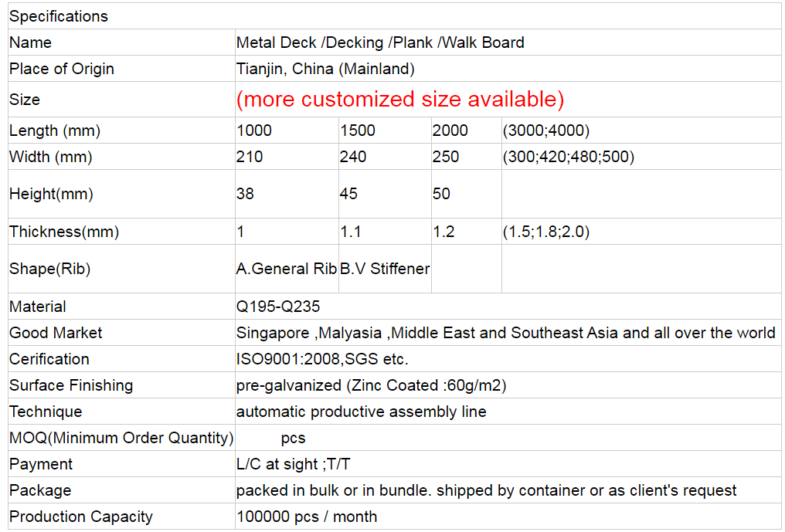Select the 50 height value
The width and height of the screenshot is (785, 532).
pyautogui.click(x=441, y=194)
